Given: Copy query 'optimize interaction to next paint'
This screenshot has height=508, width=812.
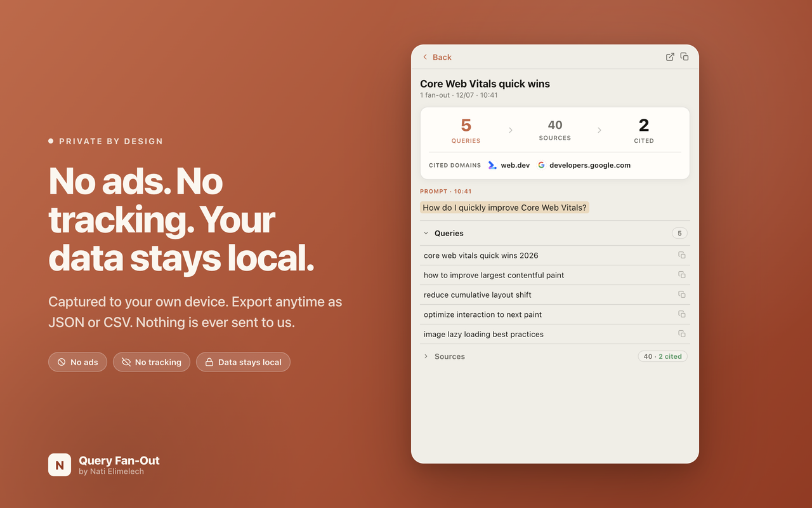Looking at the screenshot, I should coord(682,314).
